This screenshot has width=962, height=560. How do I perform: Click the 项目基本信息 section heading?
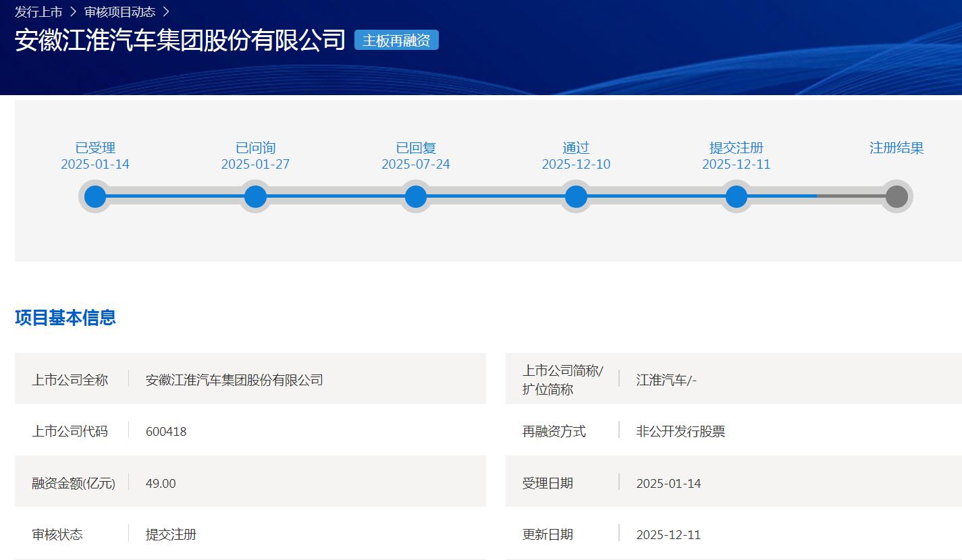pyautogui.click(x=65, y=317)
